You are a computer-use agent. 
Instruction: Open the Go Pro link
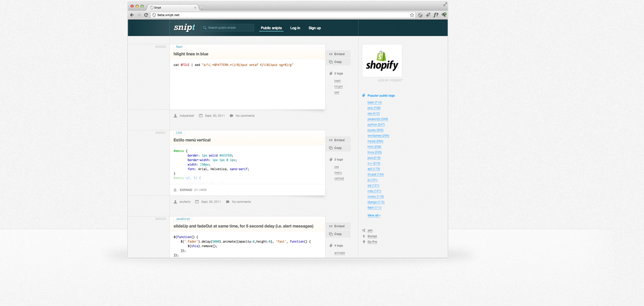coord(372,242)
